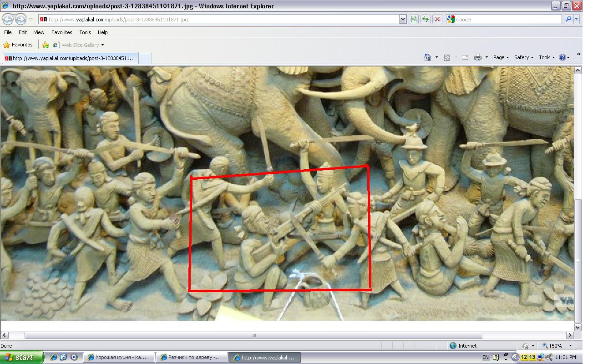Click the address bar URL field
Screen dimensions: 598x364
point(218,20)
